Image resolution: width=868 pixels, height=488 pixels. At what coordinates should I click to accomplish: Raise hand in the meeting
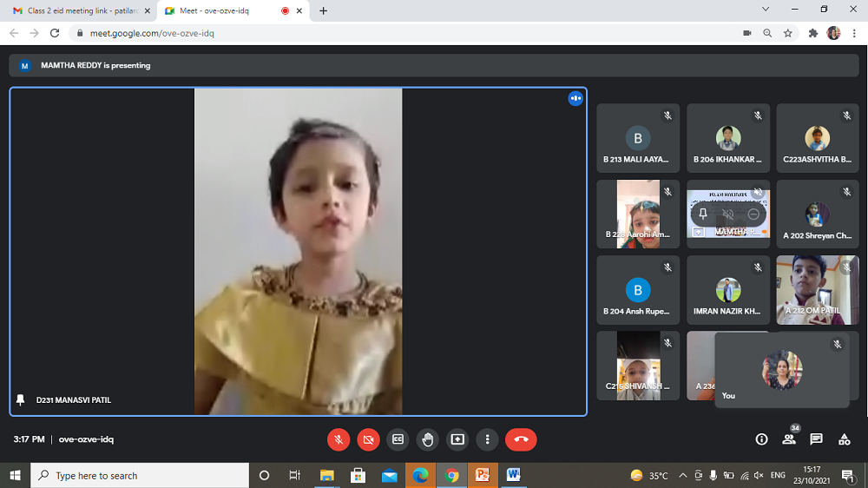click(427, 439)
